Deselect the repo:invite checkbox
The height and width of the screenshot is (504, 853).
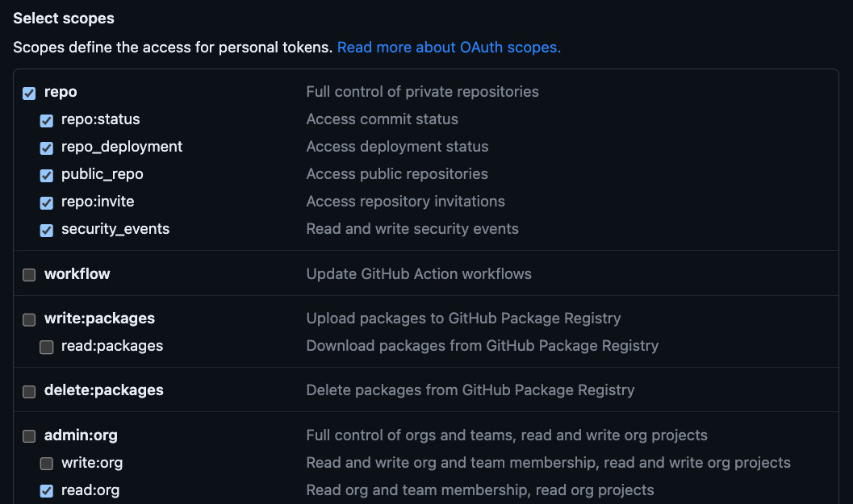tap(47, 202)
